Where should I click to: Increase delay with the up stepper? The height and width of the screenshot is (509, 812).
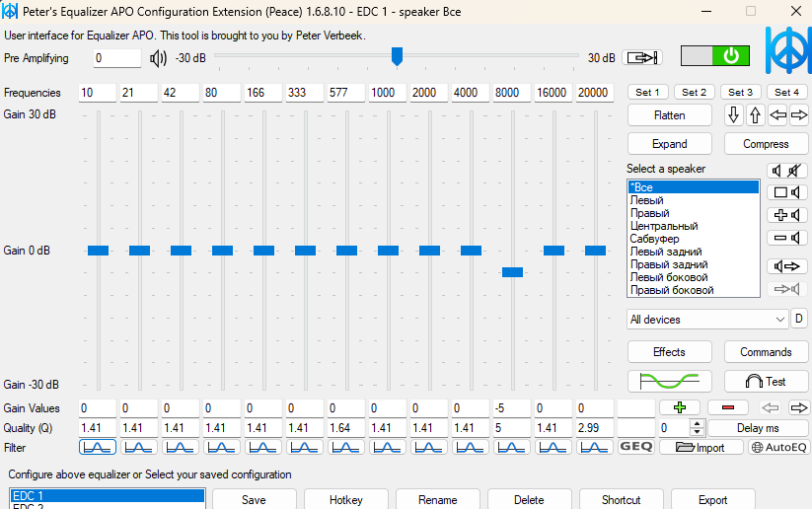(x=697, y=424)
